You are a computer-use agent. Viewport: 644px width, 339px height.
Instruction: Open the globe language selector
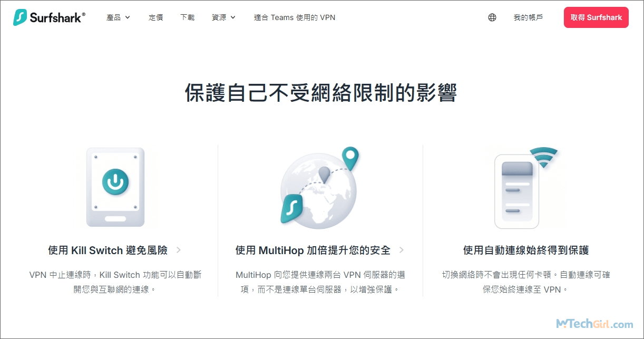(x=492, y=17)
